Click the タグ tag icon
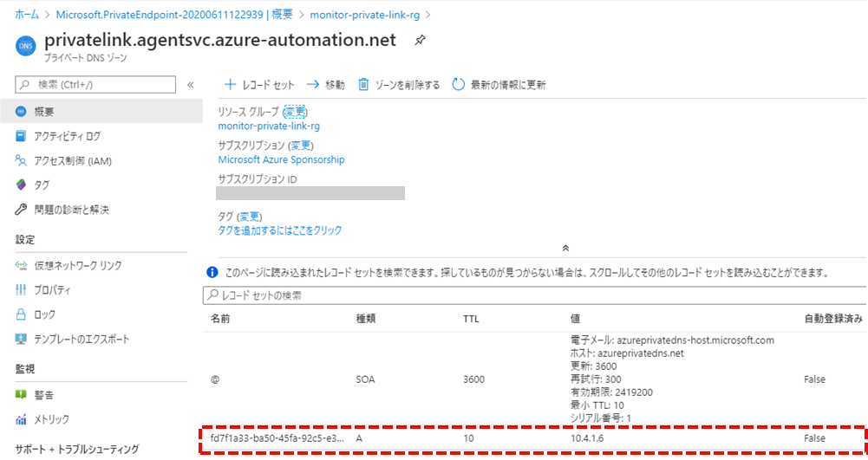The height and width of the screenshot is (460, 868). pos(21,185)
